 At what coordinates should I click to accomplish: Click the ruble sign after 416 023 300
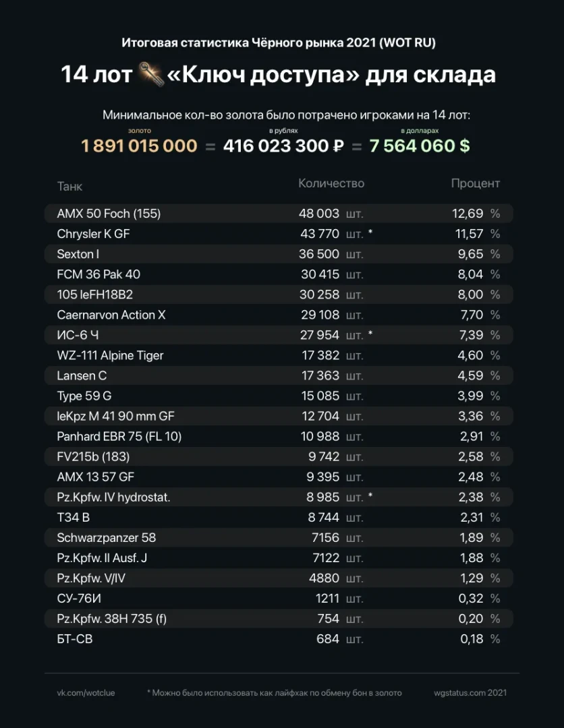point(339,146)
